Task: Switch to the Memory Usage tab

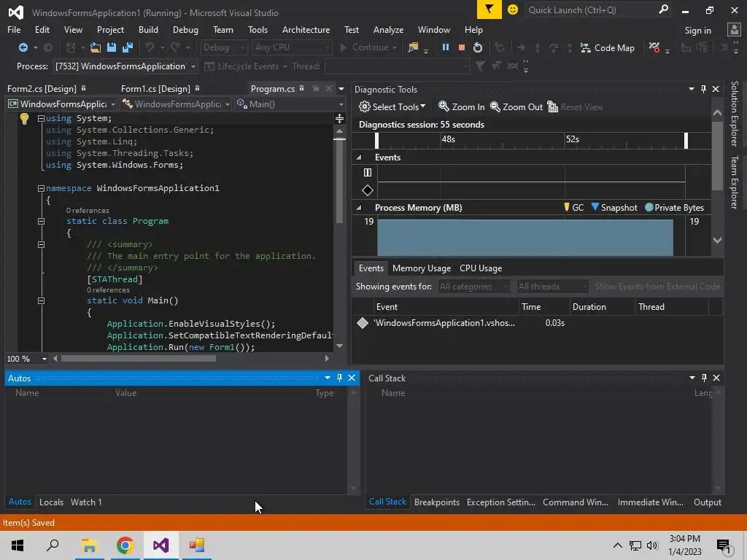Action: (422, 268)
